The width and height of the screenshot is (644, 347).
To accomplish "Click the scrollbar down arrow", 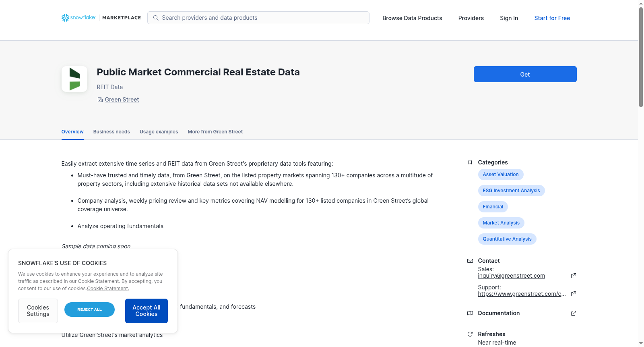I will pos(641,343).
